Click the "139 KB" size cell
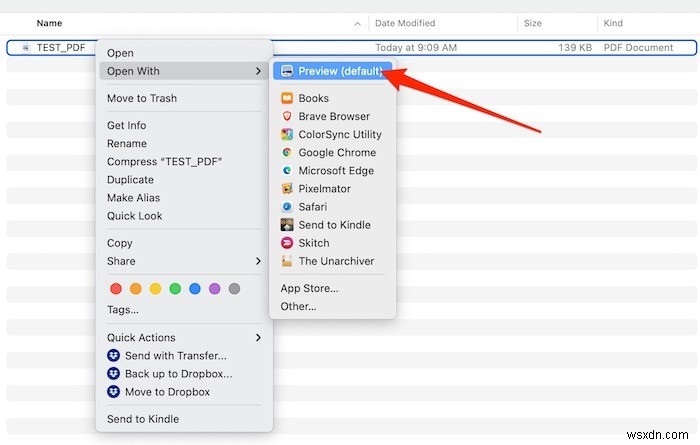Image resolution: width=700 pixels, height=445 pixels. tap(575, 47)
